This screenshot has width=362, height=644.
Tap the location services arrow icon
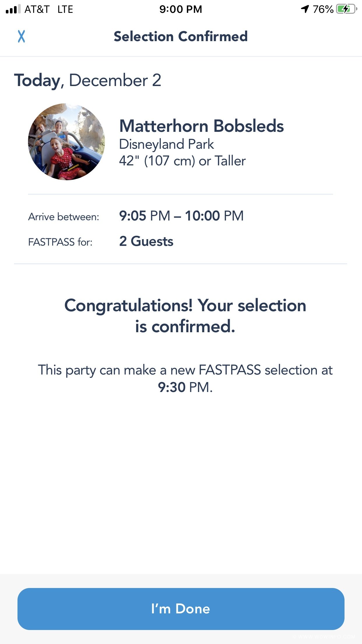coord(305,9)
